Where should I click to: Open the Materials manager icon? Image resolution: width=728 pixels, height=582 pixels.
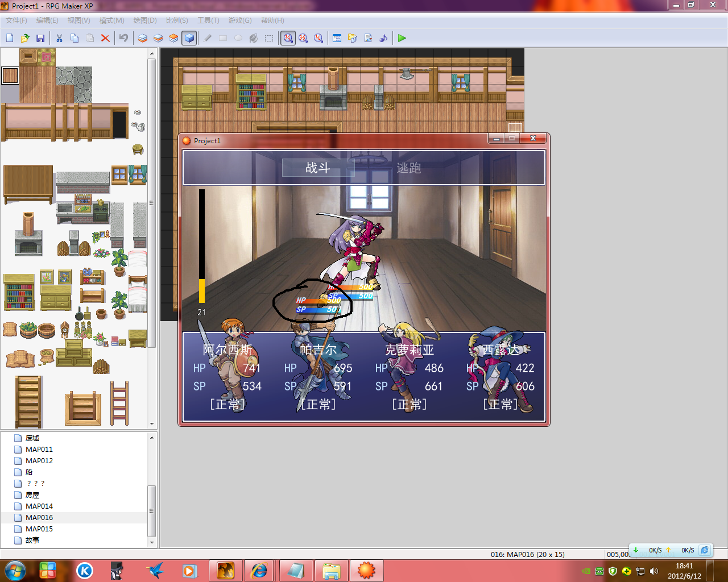pyautogui.click(x=353, y=38)
